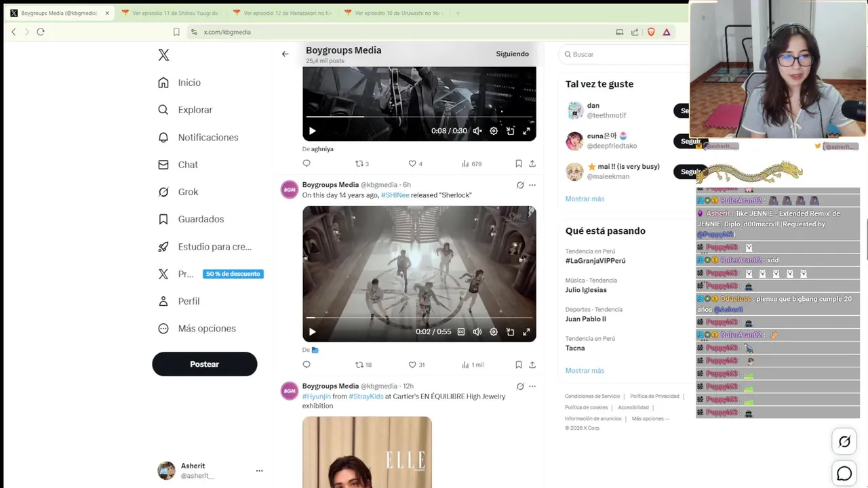Open Política de Privacidad link
868x488 pixels.
click(x=654, y=396)
